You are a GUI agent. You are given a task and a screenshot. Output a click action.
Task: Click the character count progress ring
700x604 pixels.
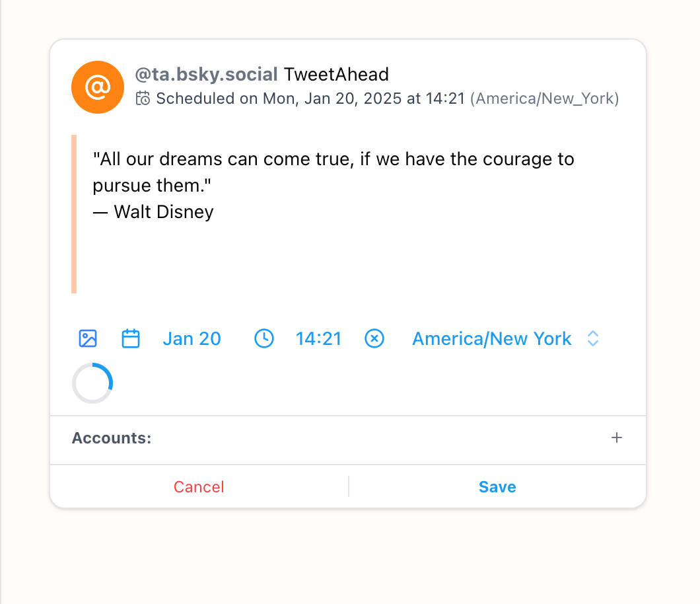click(x=92, y=383)
